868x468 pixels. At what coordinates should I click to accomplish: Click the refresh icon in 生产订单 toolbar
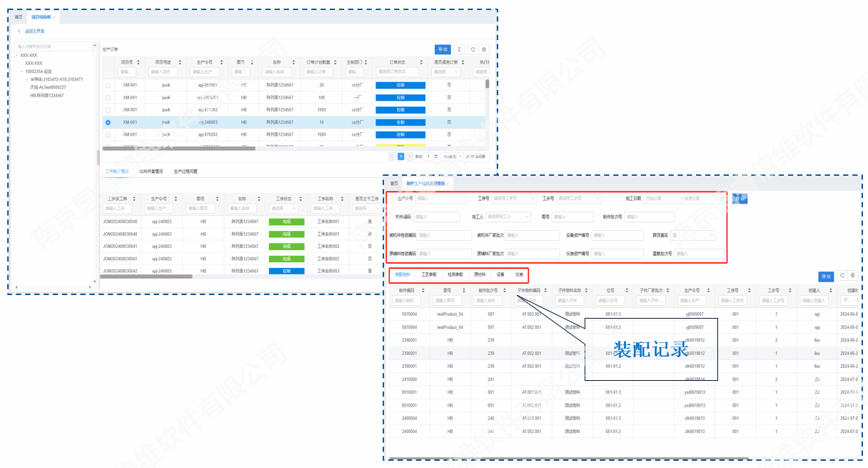pyautogui.click(x=472, y=49)
